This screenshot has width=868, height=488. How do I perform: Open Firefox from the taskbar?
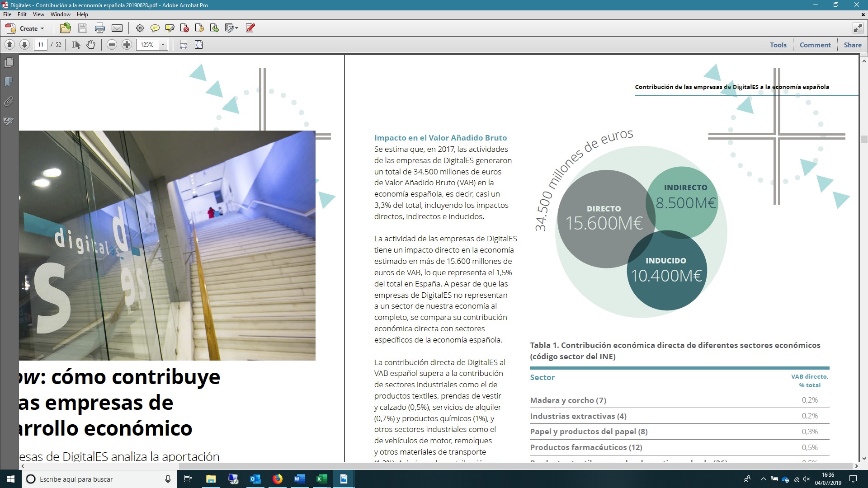pos(277,479)
